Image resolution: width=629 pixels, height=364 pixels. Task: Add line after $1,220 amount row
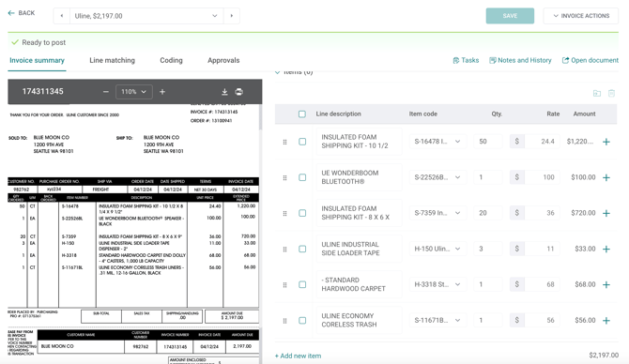(606, 142)
